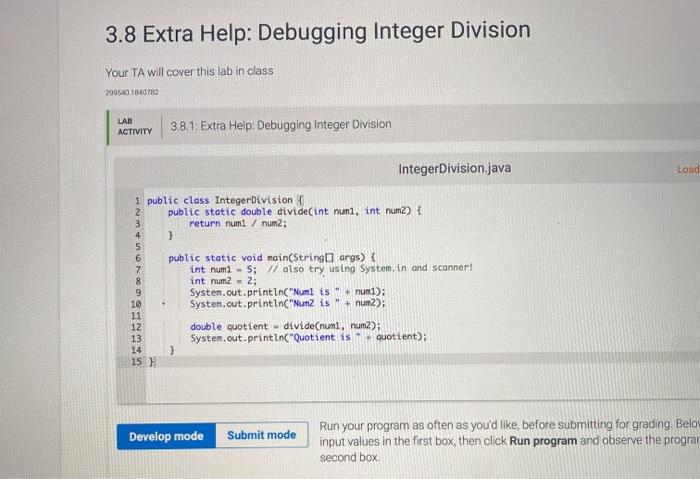The height and width of the screenshot is (479, 700).
Task: Click the println "Quotient is" line
Action: coord(308,337)
